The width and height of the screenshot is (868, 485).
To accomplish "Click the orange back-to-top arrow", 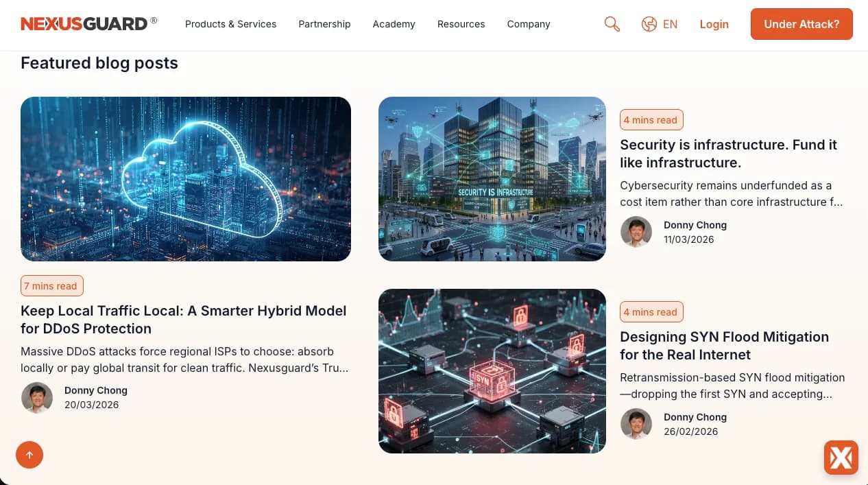I will click(29, 455).
